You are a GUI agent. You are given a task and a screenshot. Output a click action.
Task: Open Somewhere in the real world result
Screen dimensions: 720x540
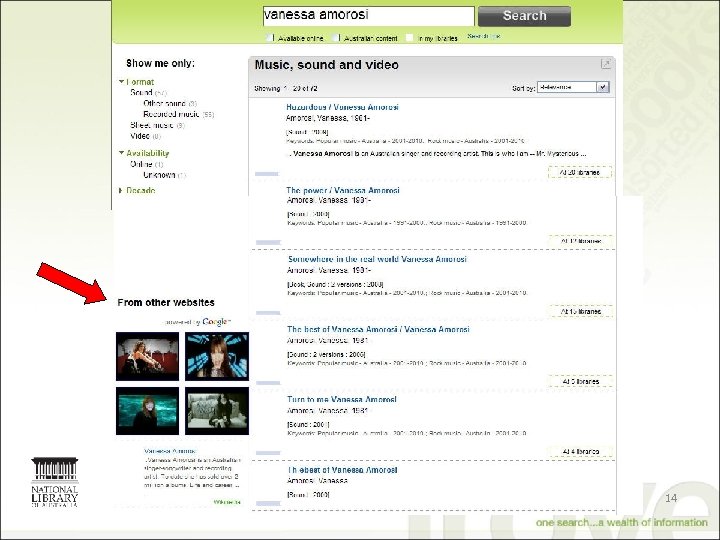click(377, 259)
